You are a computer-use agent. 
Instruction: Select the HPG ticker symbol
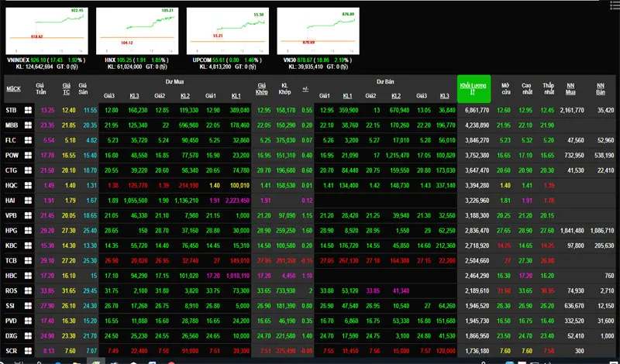point(12,231)
